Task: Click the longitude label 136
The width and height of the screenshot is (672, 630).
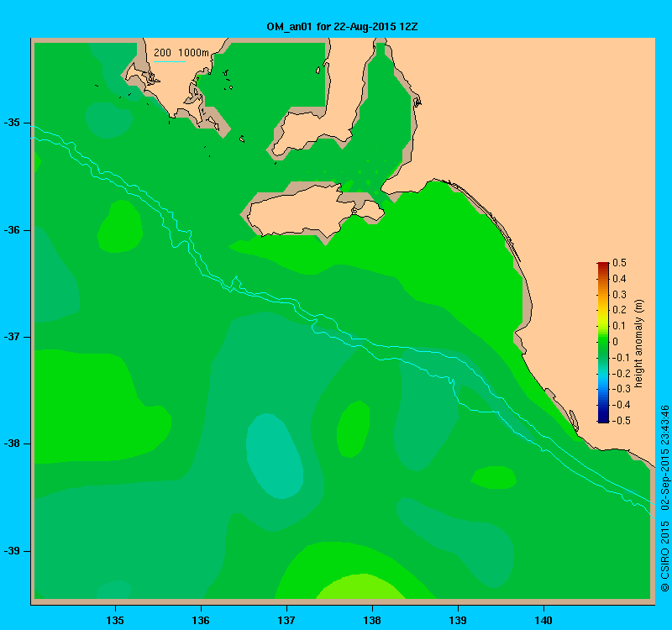Action: pos(201,620)
